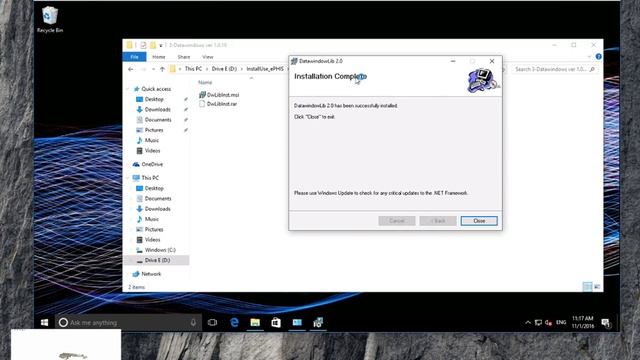The width and height of the screenshot is (640, 360).
Task: Open the network icon in the tray
Action: [538, 322]
